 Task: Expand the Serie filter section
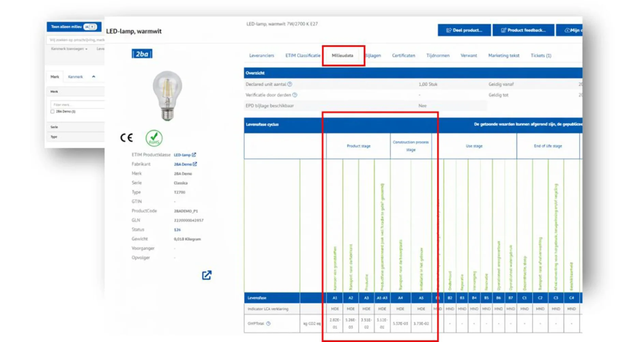pyautogui.click(x=75, y=127)
